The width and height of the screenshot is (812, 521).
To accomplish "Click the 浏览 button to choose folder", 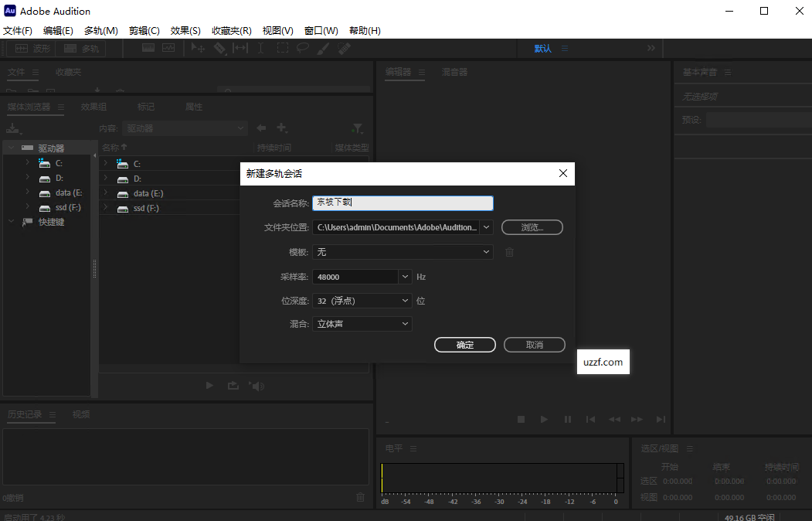I will (x=532, y=227).
